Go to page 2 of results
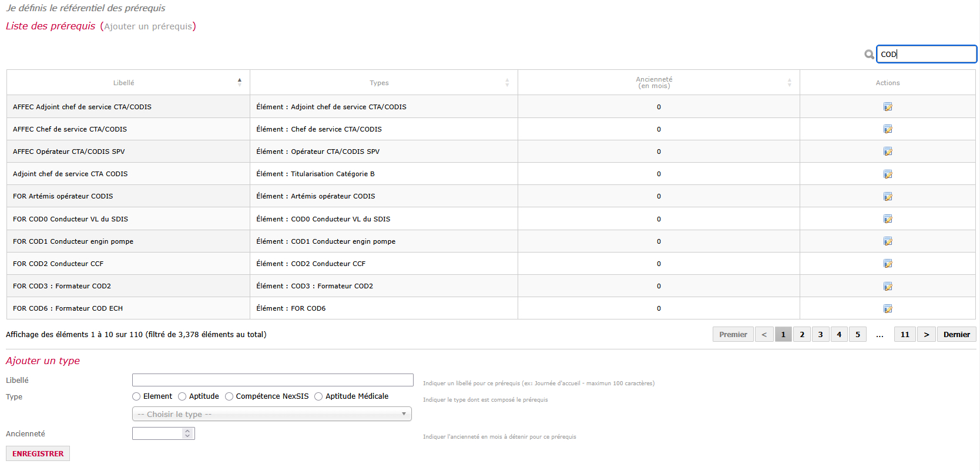This screenshot has height=471, width=980. (x=802, y=334)
